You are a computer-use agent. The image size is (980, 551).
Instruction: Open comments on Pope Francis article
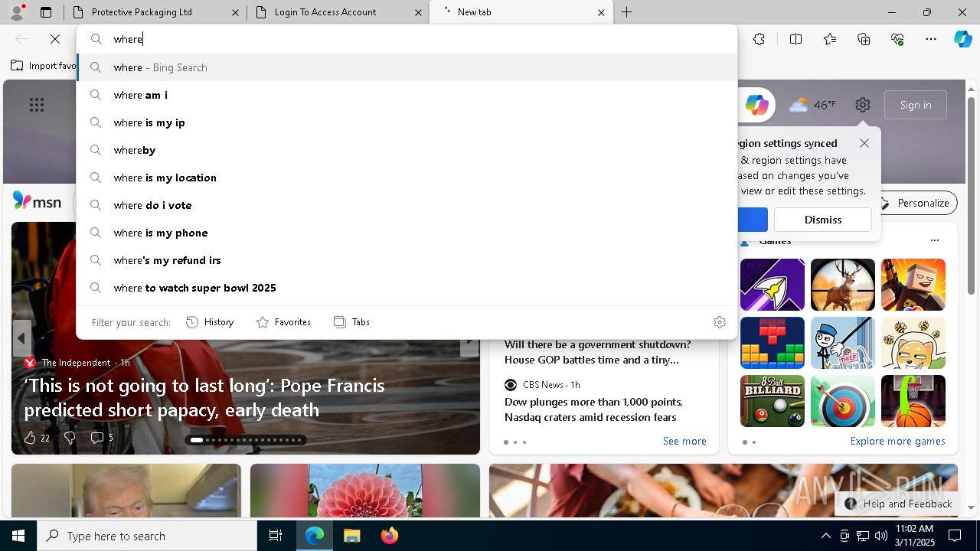click(x=102, y=438)
